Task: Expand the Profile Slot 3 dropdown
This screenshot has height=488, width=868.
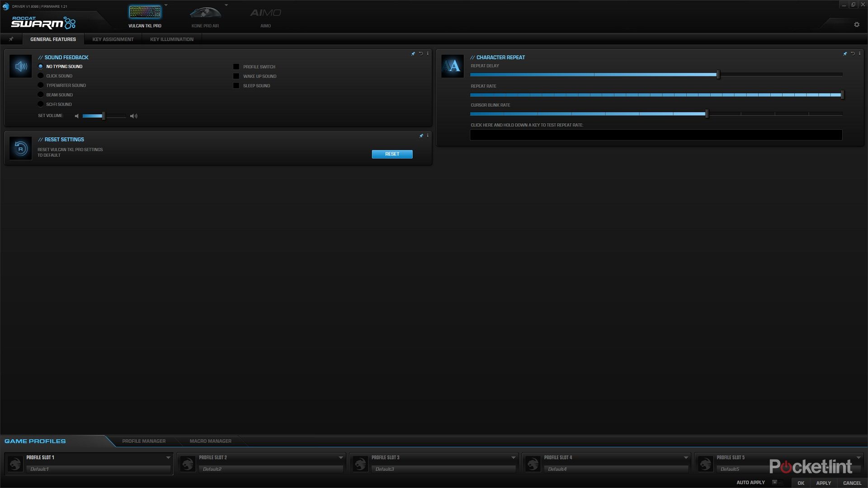Action: (513, 458)
